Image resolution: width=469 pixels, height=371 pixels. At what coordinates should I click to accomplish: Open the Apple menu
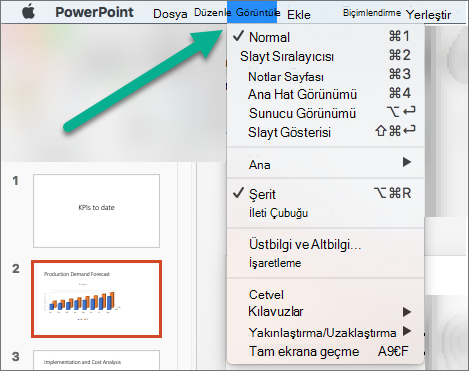pyautogui.click(x=28, y=12)
